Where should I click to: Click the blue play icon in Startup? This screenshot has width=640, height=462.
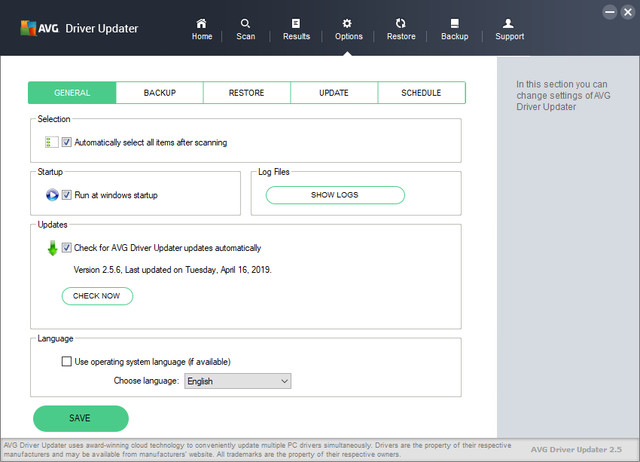pos(52,195)
